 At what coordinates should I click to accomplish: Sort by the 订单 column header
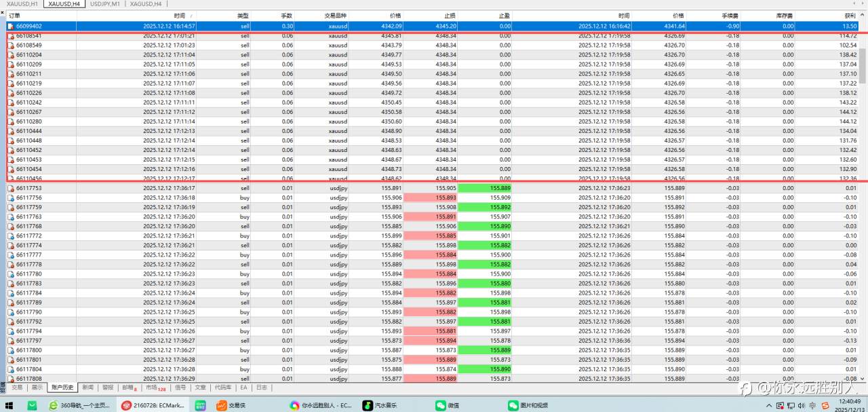[14, 16]
